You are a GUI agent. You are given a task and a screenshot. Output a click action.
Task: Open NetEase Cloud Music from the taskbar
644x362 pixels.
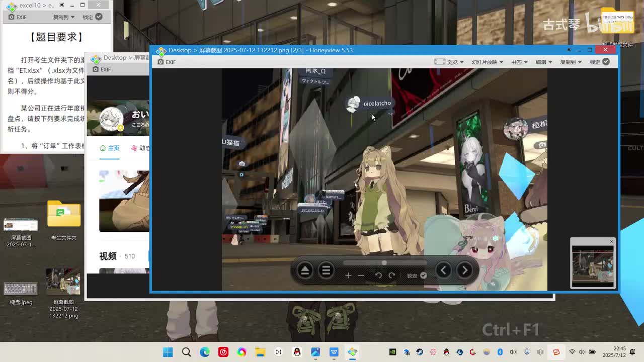(223, 352)
